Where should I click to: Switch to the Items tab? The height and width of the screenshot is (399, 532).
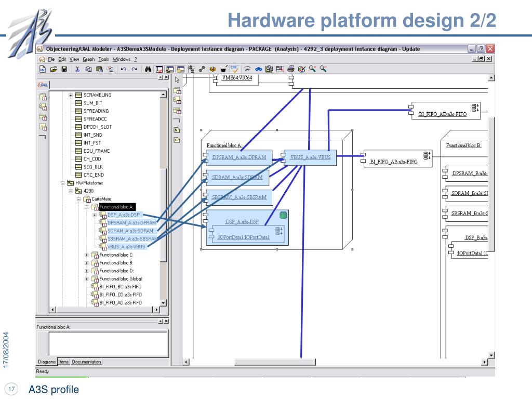tap(63, 362)
